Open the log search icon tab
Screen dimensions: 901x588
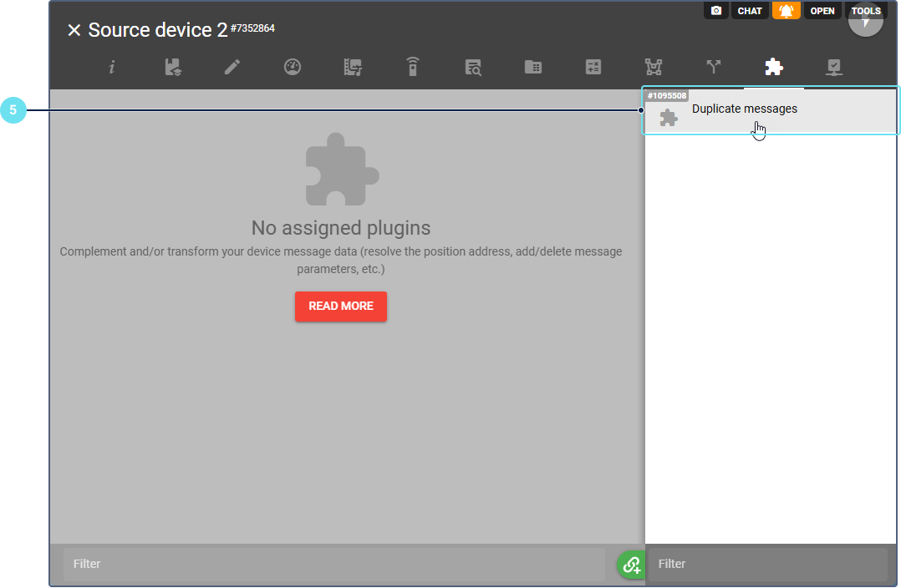[473, 68]
